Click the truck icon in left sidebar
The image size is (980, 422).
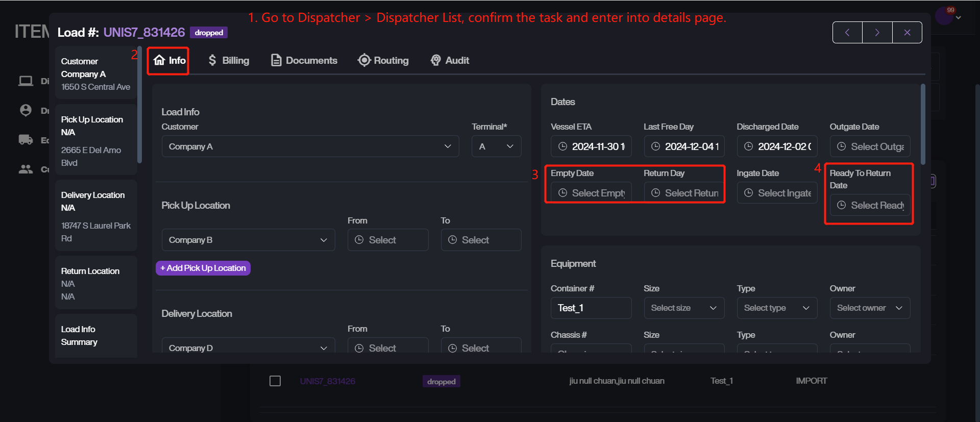tap(26, 140)
